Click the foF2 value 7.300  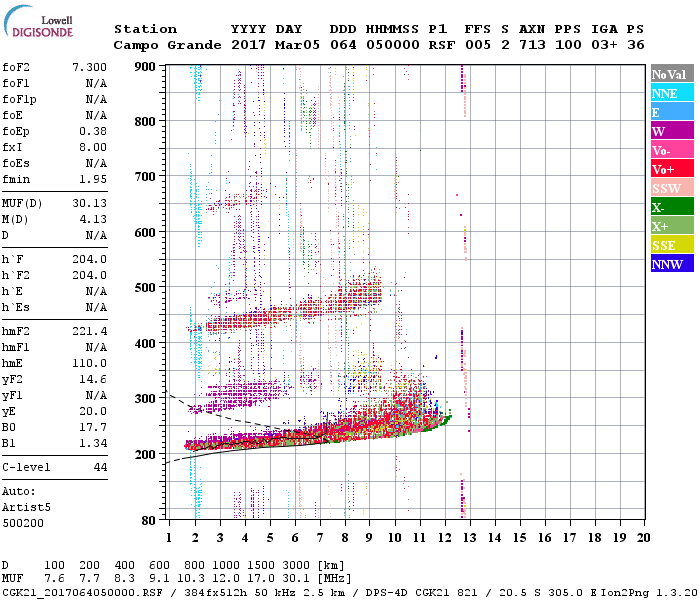click(89, 66)
